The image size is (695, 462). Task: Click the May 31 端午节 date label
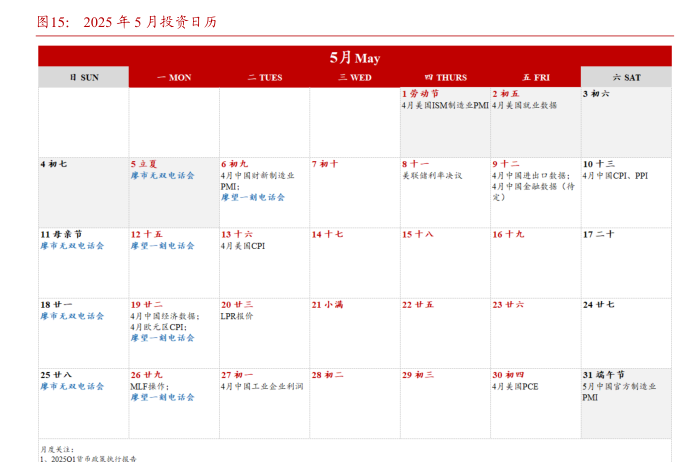[603, 374]
